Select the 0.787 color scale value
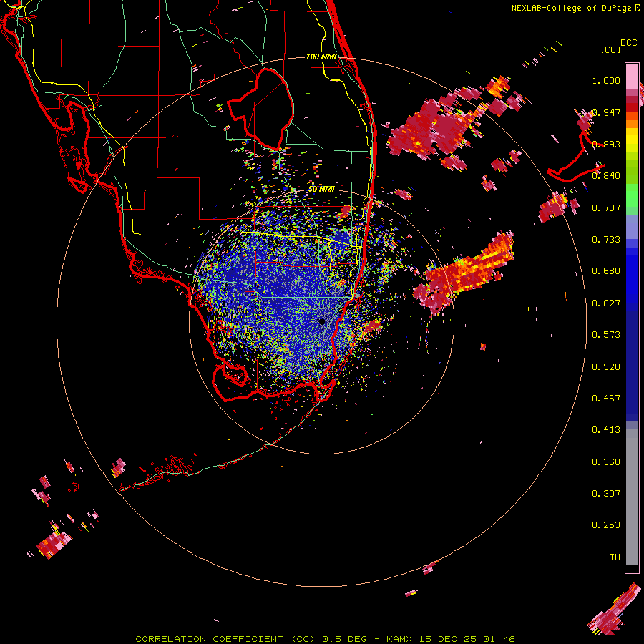This screenshot has height=644, width=644. [606, 208]
